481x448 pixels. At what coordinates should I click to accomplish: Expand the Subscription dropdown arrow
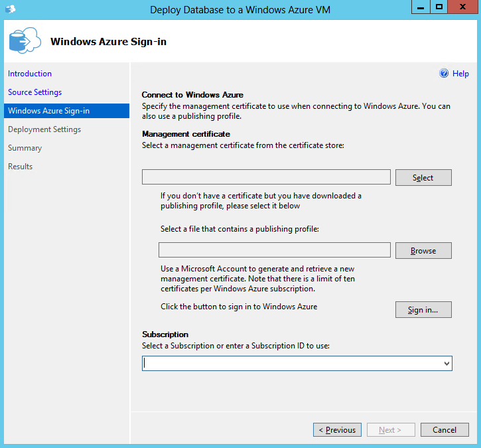tap(447, 364)
